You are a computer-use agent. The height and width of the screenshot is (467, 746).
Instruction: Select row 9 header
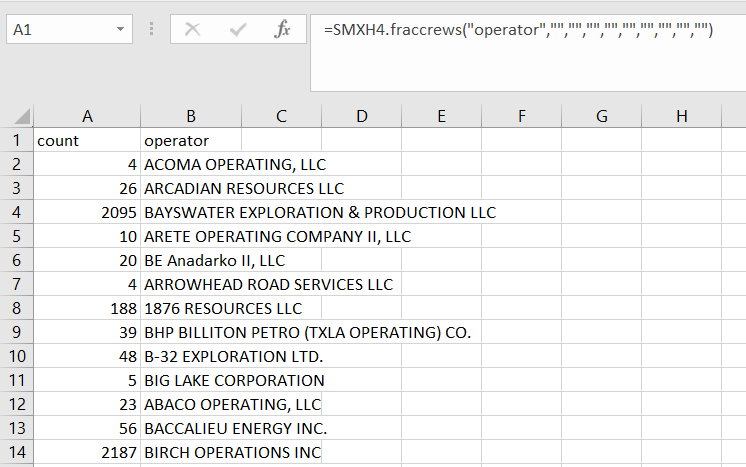click(17, 332)
